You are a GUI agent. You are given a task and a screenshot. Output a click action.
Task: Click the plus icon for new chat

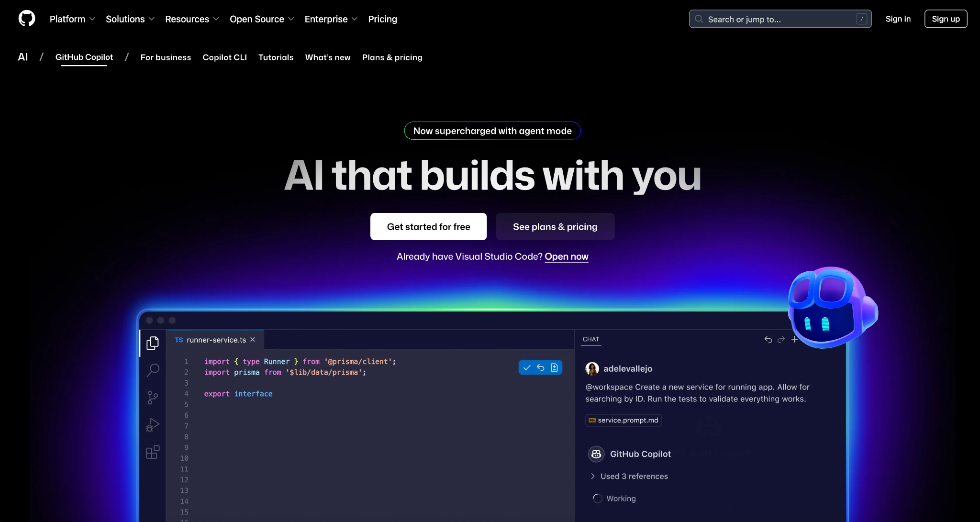[x=794, y=339]
